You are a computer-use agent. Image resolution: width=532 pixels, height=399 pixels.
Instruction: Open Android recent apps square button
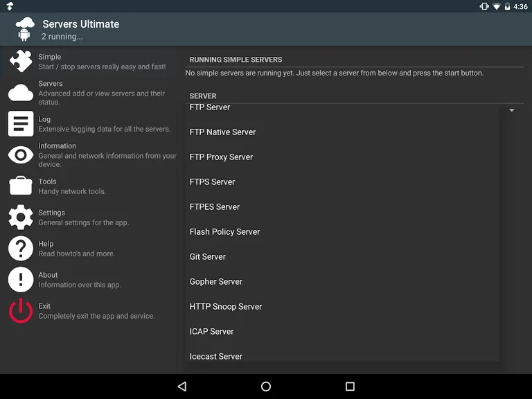pos(350,387)
